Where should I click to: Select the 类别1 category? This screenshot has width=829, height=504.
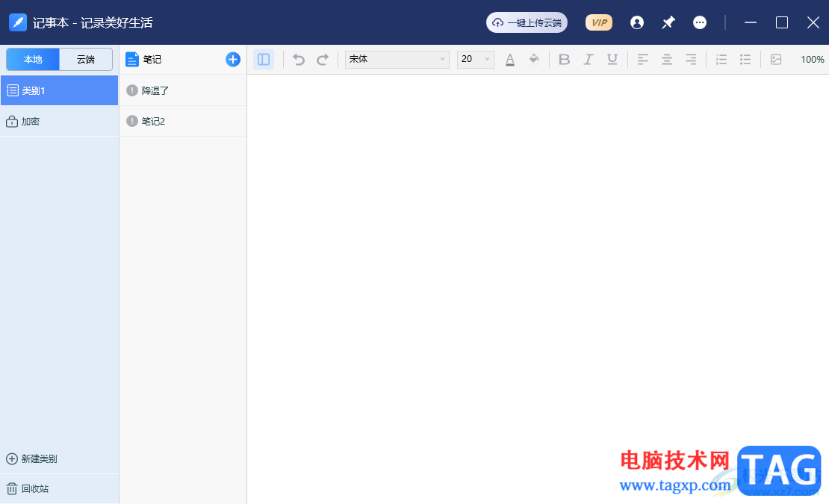pyautogui.click(x=59, y=90)
